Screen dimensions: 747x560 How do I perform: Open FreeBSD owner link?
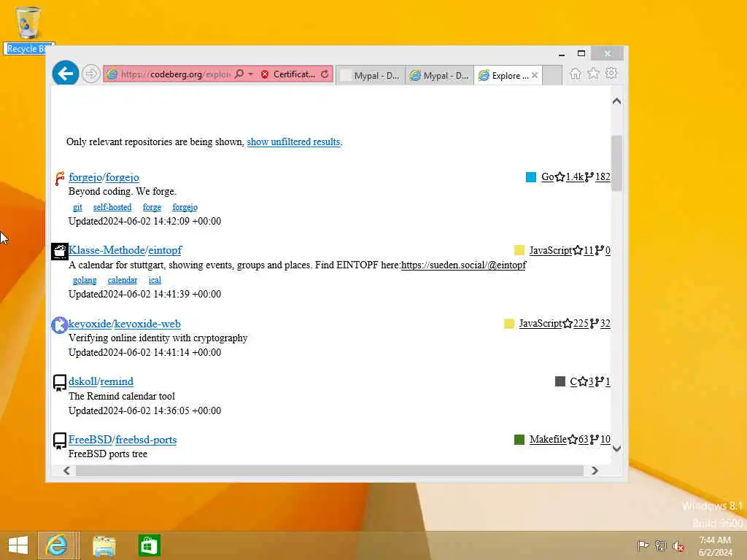coord(90,440)
